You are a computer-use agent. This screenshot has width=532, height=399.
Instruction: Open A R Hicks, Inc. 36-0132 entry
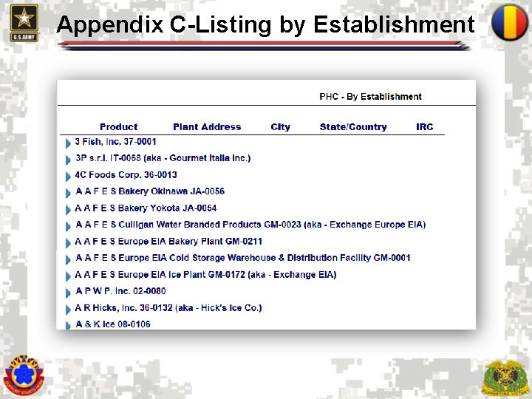tap(168, 307)
